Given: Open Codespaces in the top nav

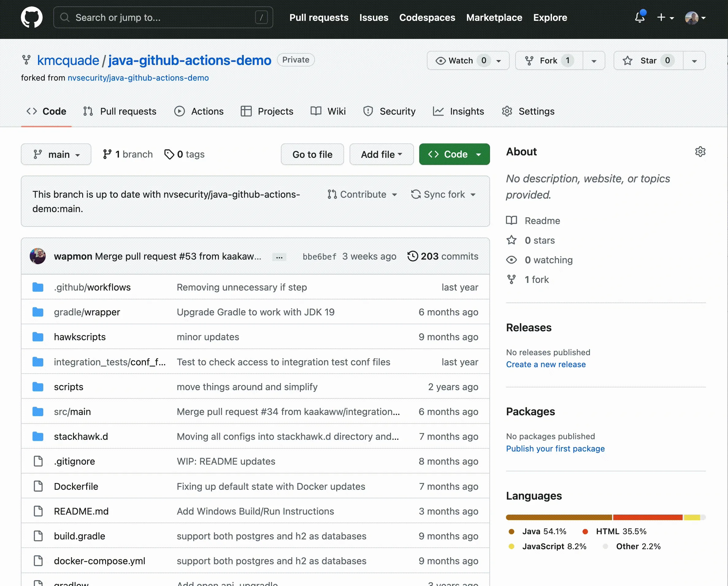Looking at the screenshot, I should coord(427,17).
